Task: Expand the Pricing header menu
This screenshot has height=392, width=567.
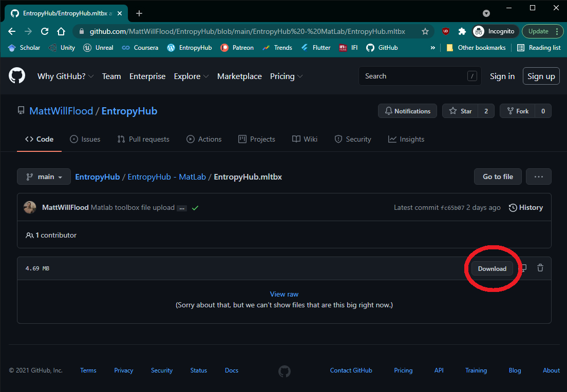Action: coord(286,76)
